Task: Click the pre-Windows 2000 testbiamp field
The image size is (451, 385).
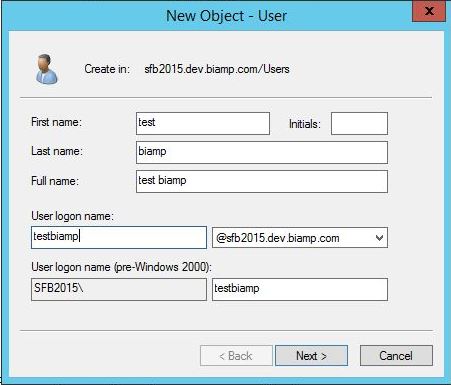Action: coord(300,289)
